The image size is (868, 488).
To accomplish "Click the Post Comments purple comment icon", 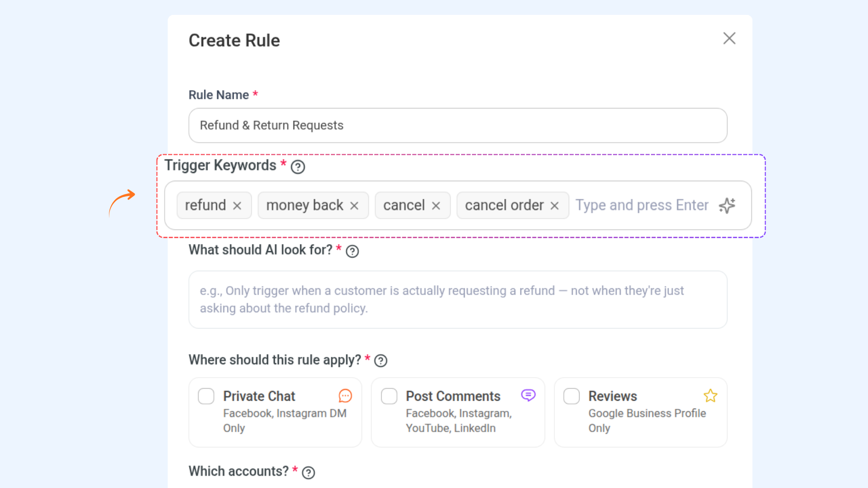I will pyautogui.click(x=528, y=395).
